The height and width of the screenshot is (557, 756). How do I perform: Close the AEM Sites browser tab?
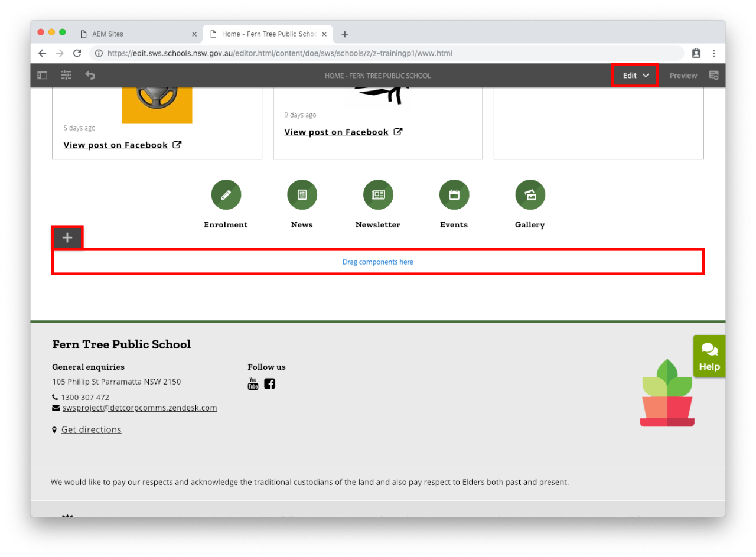[194, 34]
